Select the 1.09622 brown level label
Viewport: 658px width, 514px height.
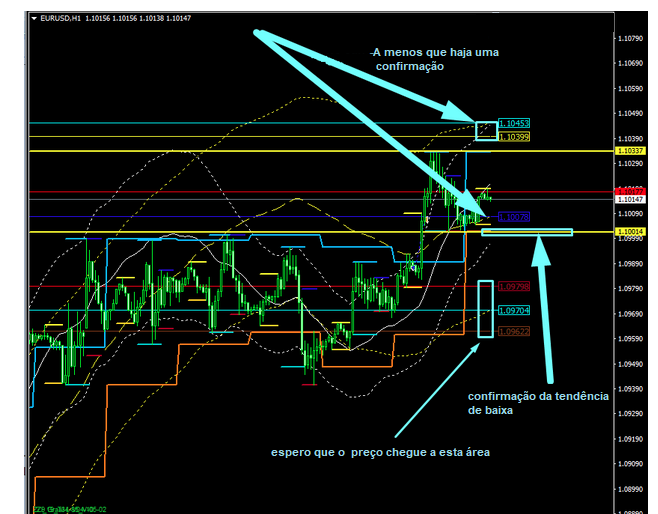514,331
